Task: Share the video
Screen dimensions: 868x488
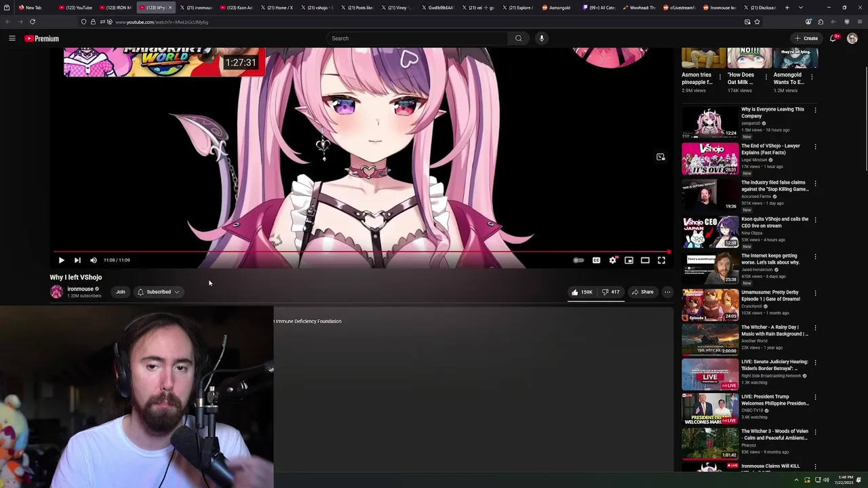Action: (642, 292)
